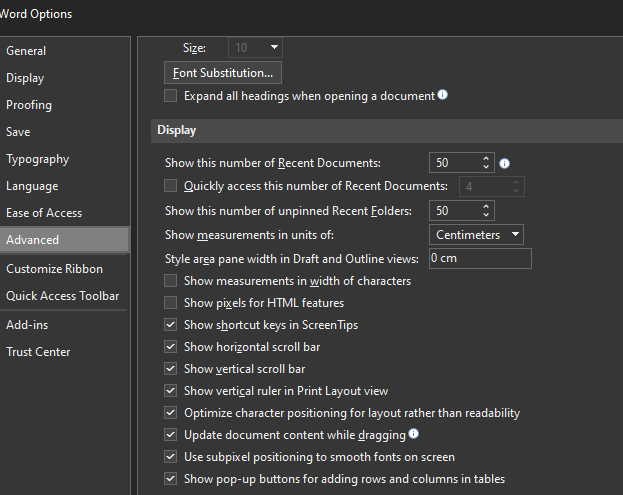This screenshot has width=623, height=495.
Task: Click the unpinned Recent Folders number field
Action: [455, 211]
